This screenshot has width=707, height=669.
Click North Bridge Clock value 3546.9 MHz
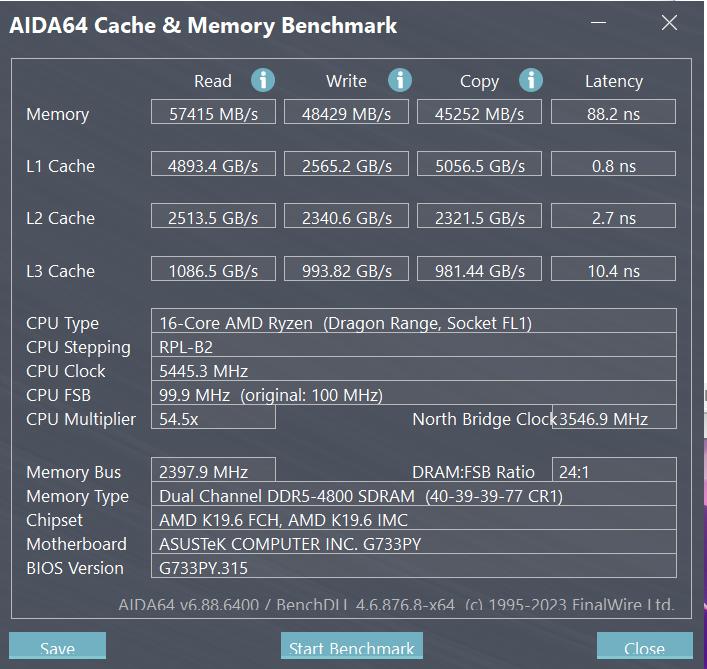pyautogui.click(x=614, y=417)
